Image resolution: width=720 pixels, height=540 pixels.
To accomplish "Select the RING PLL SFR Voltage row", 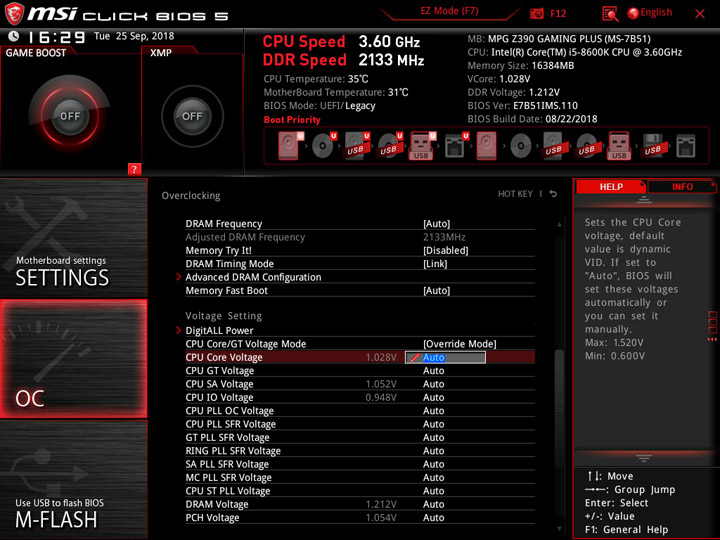I will [360, 450].
